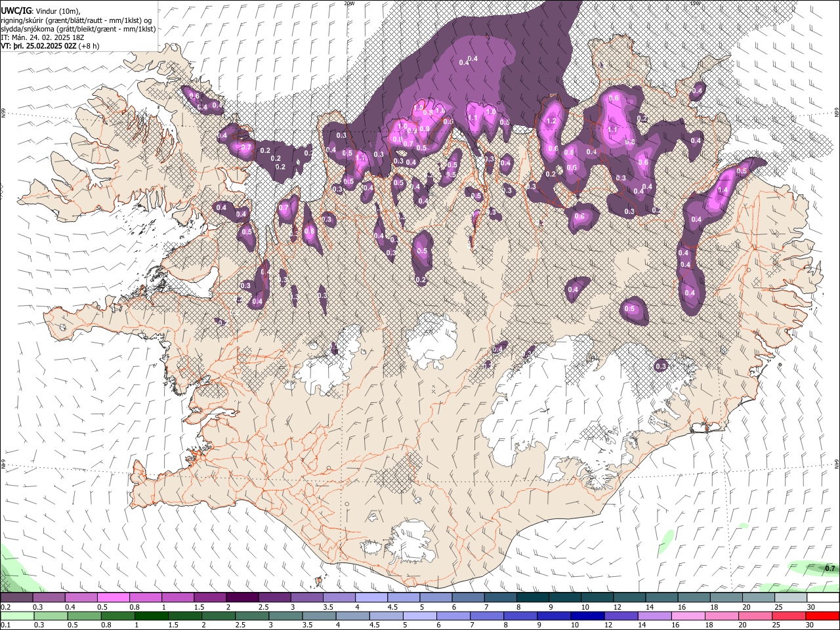Select the magenta swatch at 1 in upper legend

(178, 598)
